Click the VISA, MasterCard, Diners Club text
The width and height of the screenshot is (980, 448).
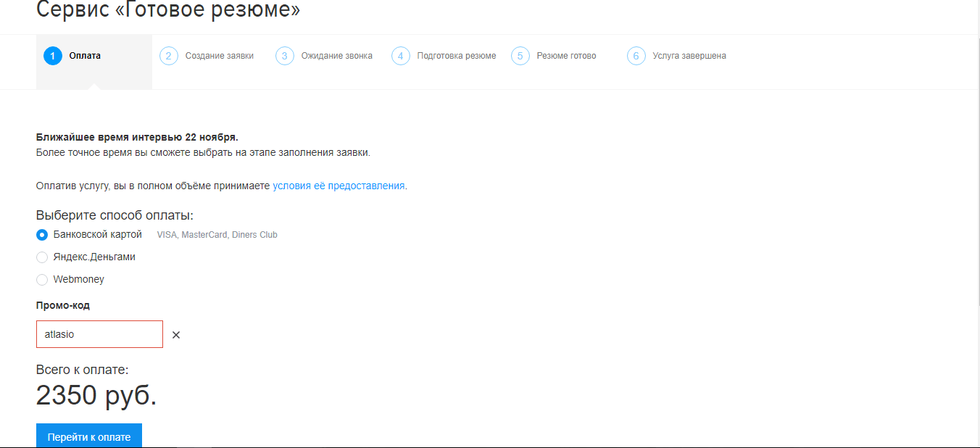[217, 235]
